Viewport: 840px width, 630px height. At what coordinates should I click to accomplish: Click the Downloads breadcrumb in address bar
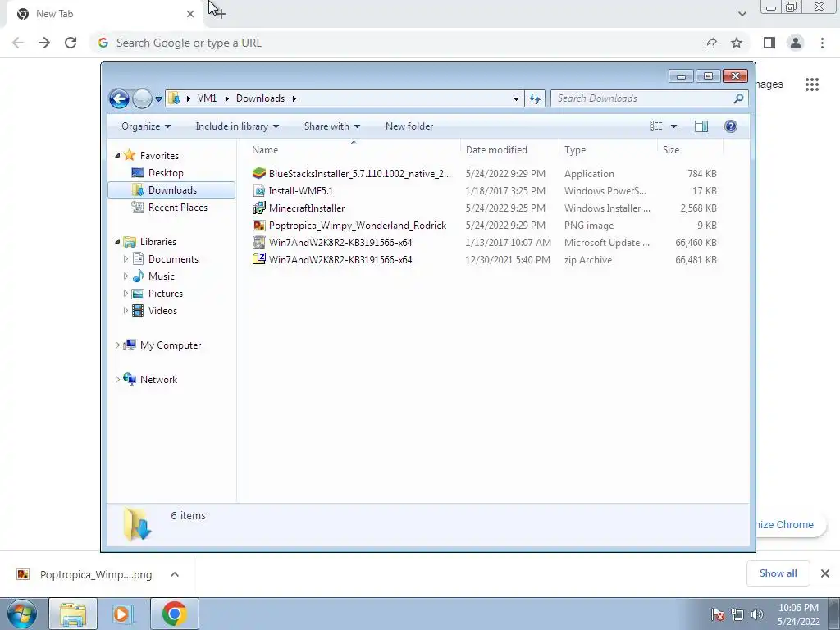[x=260, y=98]
